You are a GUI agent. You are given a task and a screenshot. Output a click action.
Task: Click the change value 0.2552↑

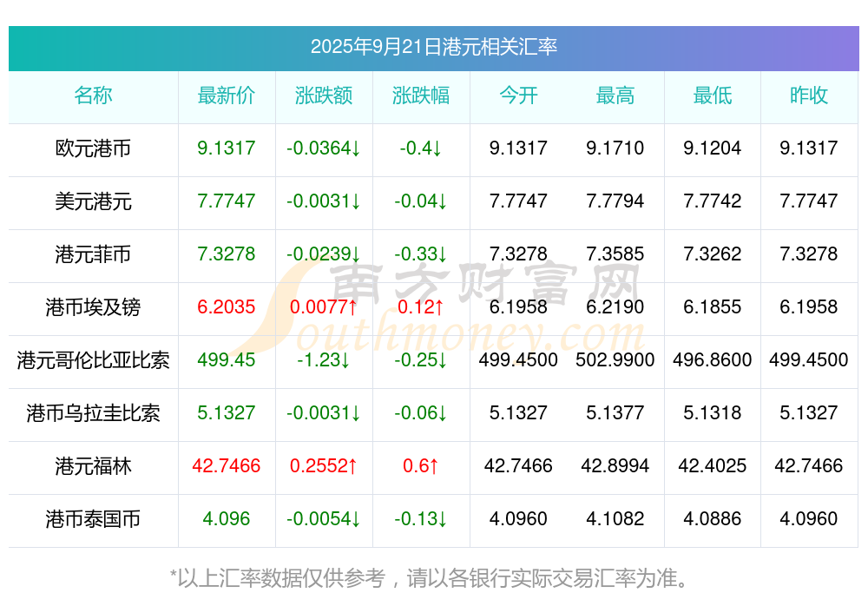click(324, 465)
